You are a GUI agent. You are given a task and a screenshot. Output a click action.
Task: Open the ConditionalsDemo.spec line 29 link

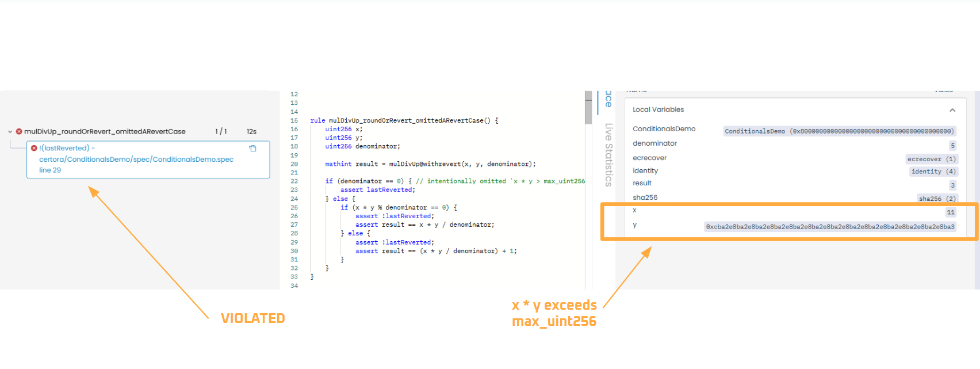pyautogui.click(x=136, y=159)
